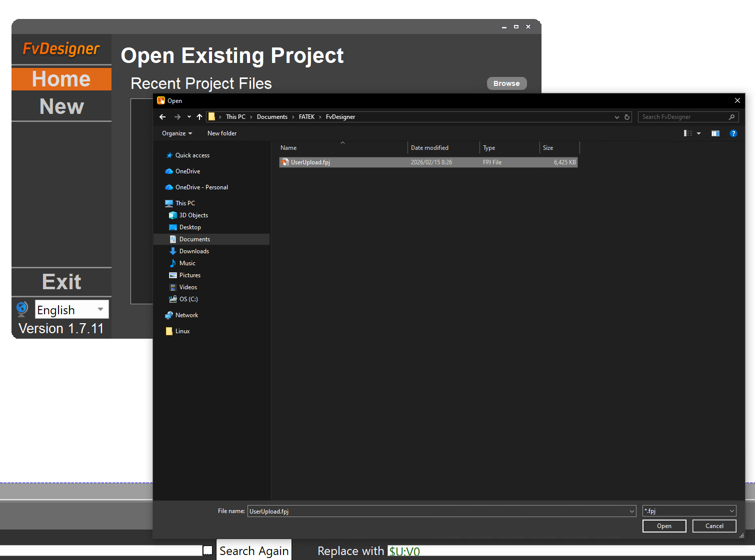Toggle the preview pane icon

tap(715, 133)
